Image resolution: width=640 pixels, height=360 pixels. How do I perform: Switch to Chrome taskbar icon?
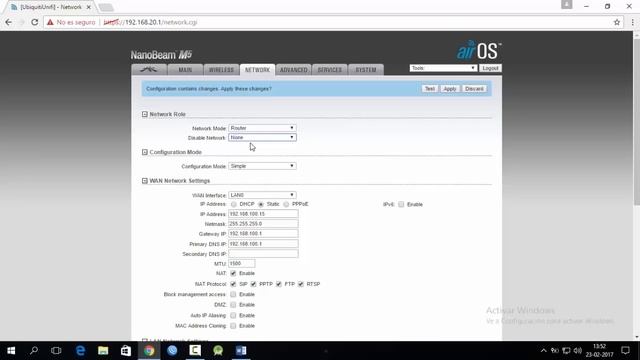149,351
